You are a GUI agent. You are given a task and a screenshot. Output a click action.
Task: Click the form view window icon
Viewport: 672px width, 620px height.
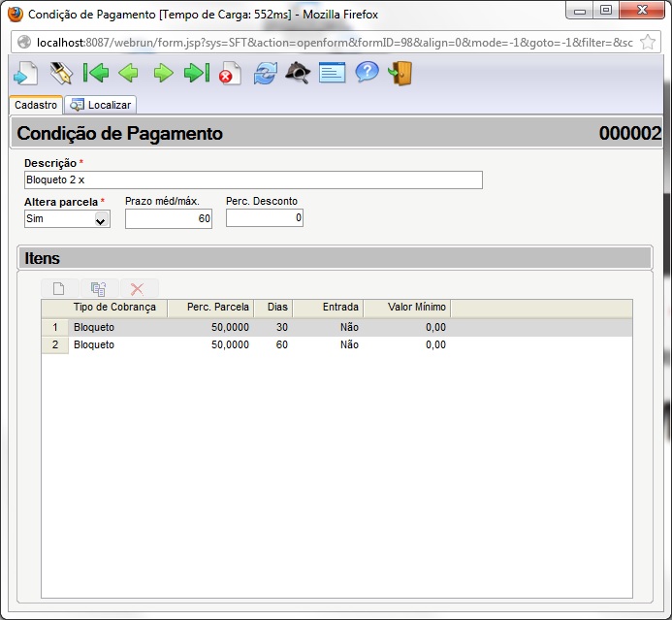click(333, 73)
